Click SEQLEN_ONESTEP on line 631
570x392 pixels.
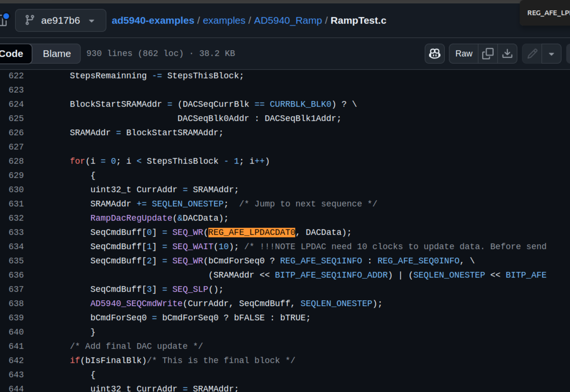tap(188, 204)
